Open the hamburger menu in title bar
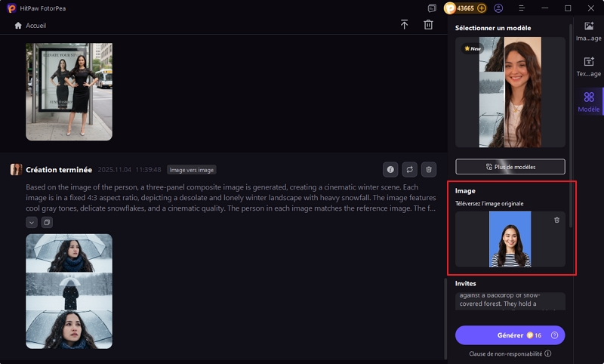Image resolution: width=604 pixels, height=364 pixels. pos(521,8)
